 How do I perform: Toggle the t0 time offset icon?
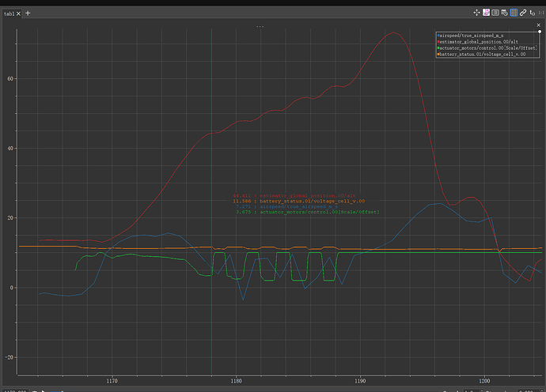point(531,13)
